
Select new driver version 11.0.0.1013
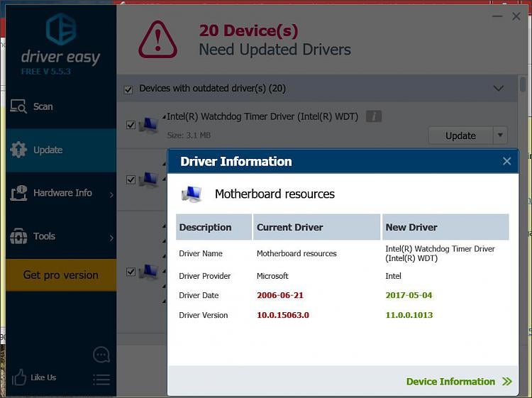click(x=409, y=315)
